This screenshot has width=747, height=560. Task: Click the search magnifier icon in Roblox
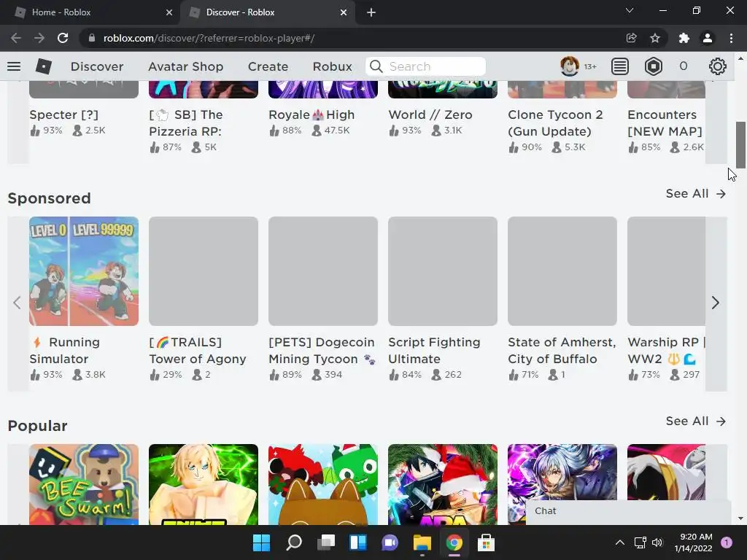click(x=376, y=66)
